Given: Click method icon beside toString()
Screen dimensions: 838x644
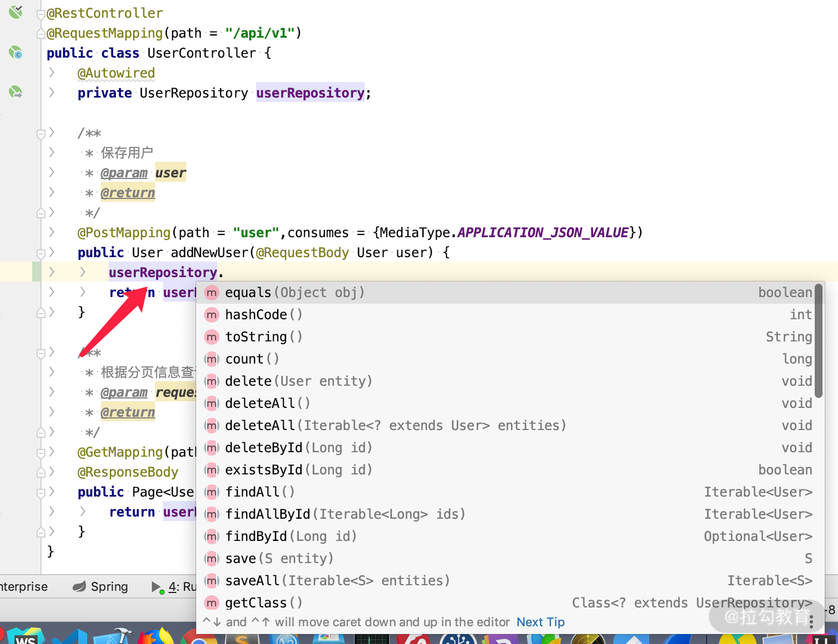Looking at the screenshot, I should click(x=212, y=337).
